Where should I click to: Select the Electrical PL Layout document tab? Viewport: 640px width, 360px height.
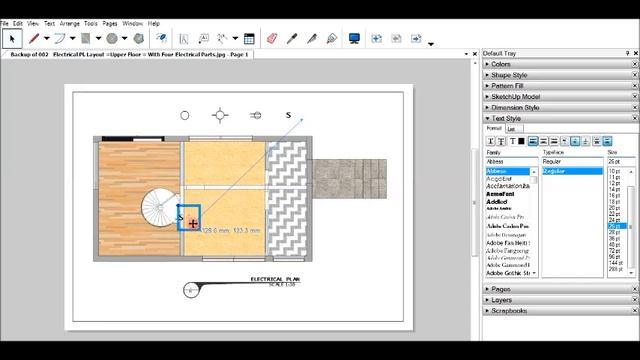pyautogui.click(x=129, y=54)
